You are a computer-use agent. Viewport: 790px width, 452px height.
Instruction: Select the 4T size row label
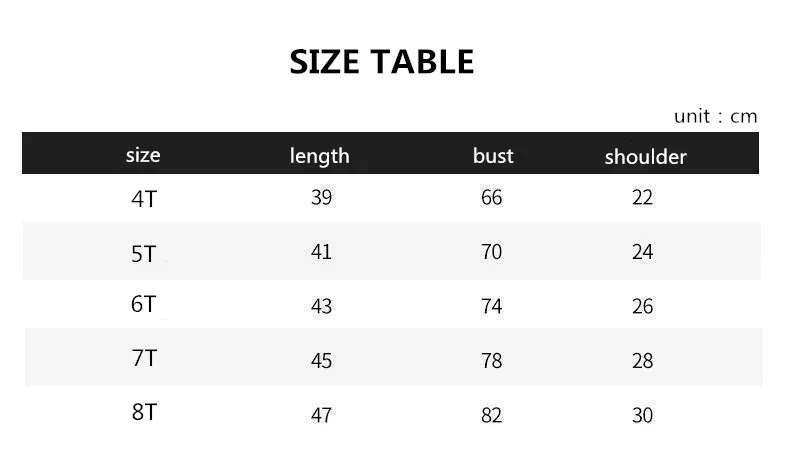(144, 198)
